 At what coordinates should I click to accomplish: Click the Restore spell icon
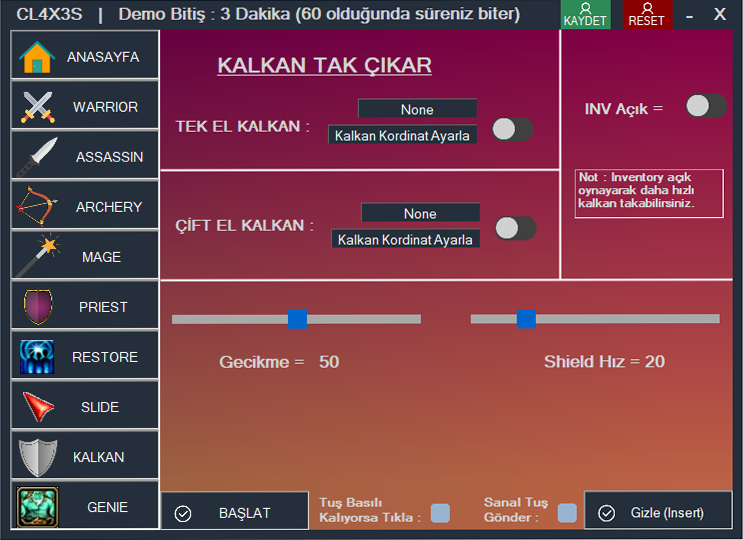point(37,357)
